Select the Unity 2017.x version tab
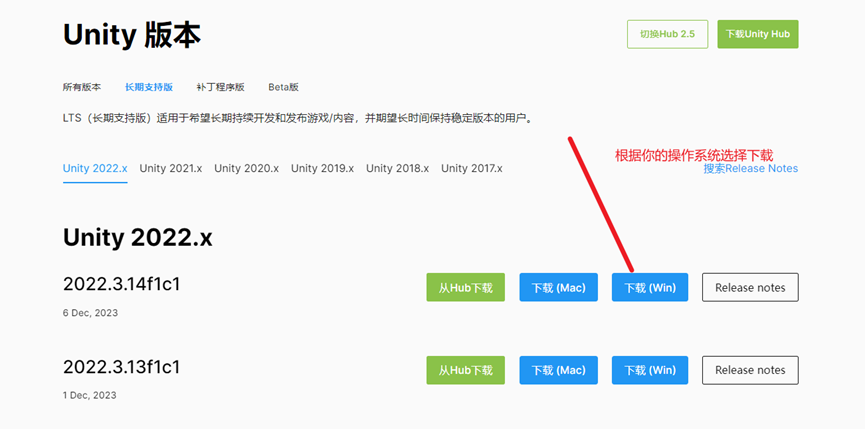The image size is (865, 429). [472, 168]
